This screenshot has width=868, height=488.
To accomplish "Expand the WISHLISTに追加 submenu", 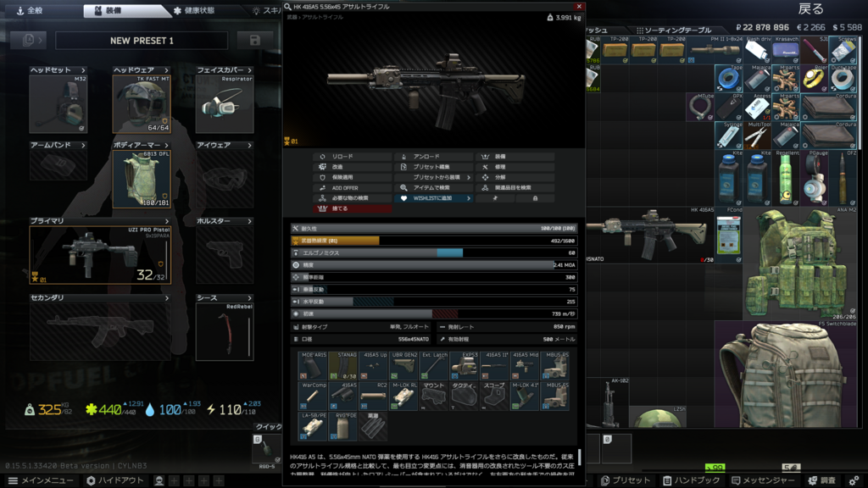I will pos(469,197).
